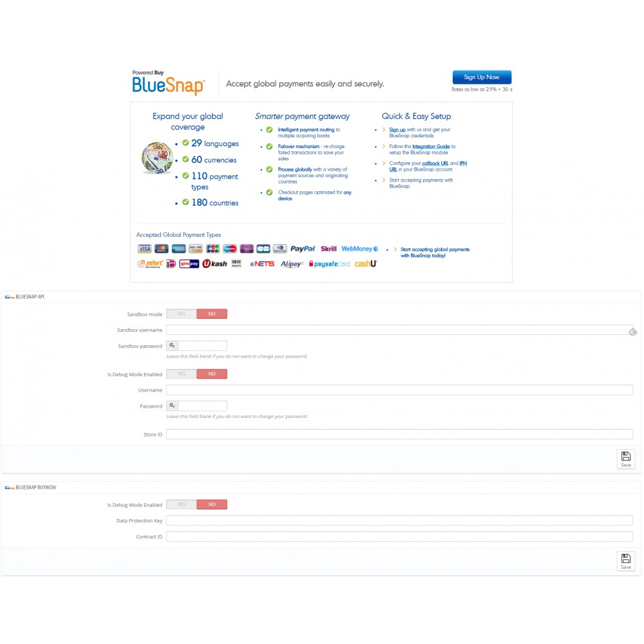Click '60 currencies' text
644x644 pixels.
[x=214, y=160]
